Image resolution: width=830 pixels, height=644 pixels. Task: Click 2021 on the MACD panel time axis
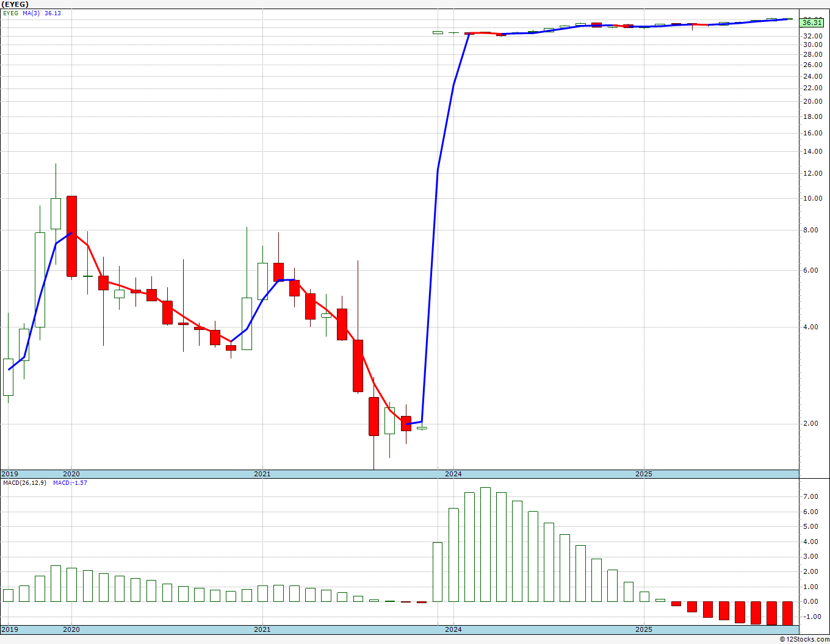(262, 629)
